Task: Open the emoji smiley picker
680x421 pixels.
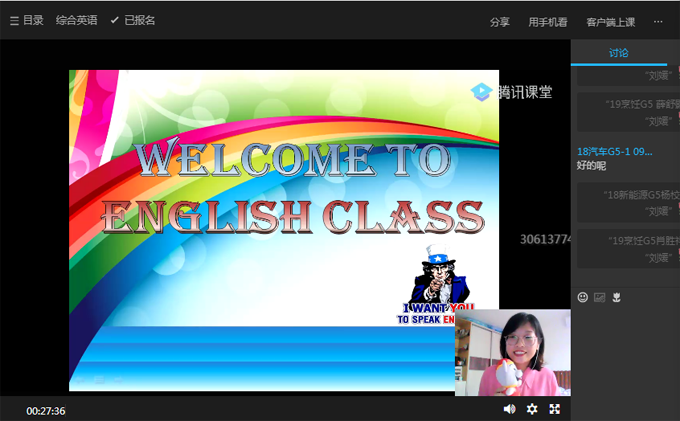Action: (x=583, y=297)
